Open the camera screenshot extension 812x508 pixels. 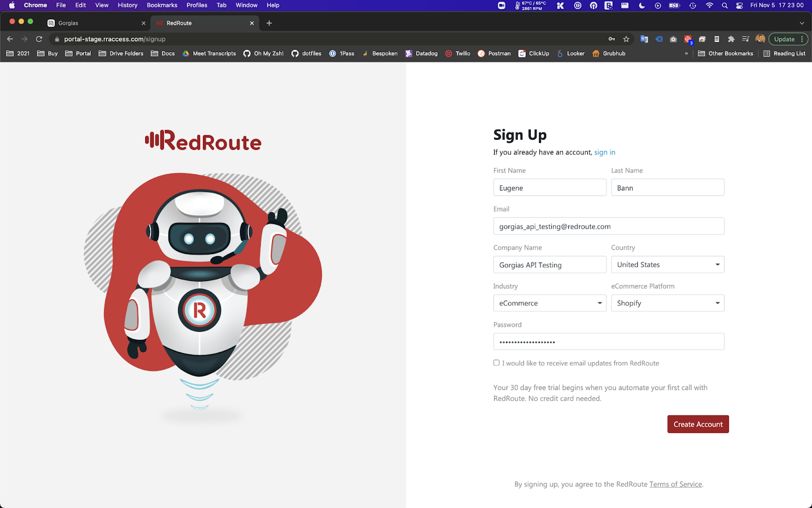[x=673, y=39]
